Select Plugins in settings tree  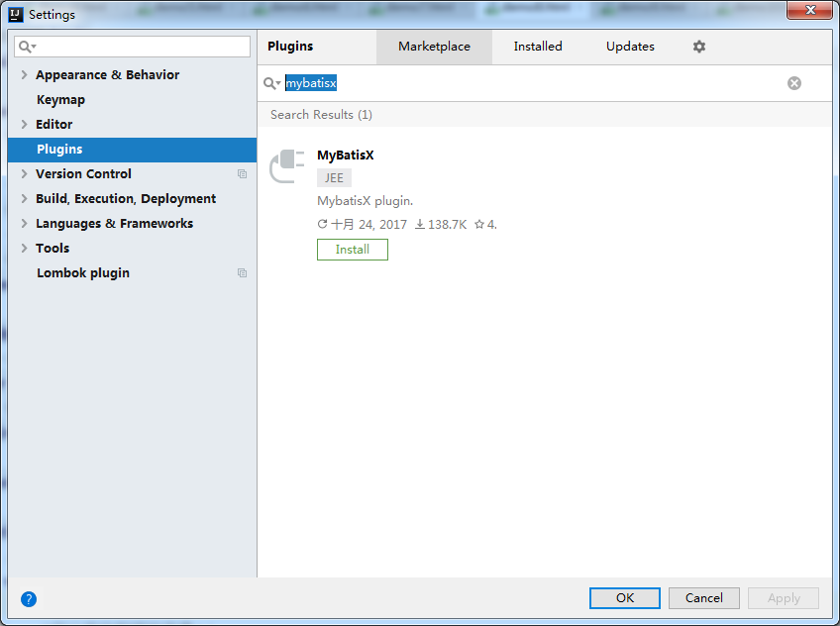(x=133, y=150)
